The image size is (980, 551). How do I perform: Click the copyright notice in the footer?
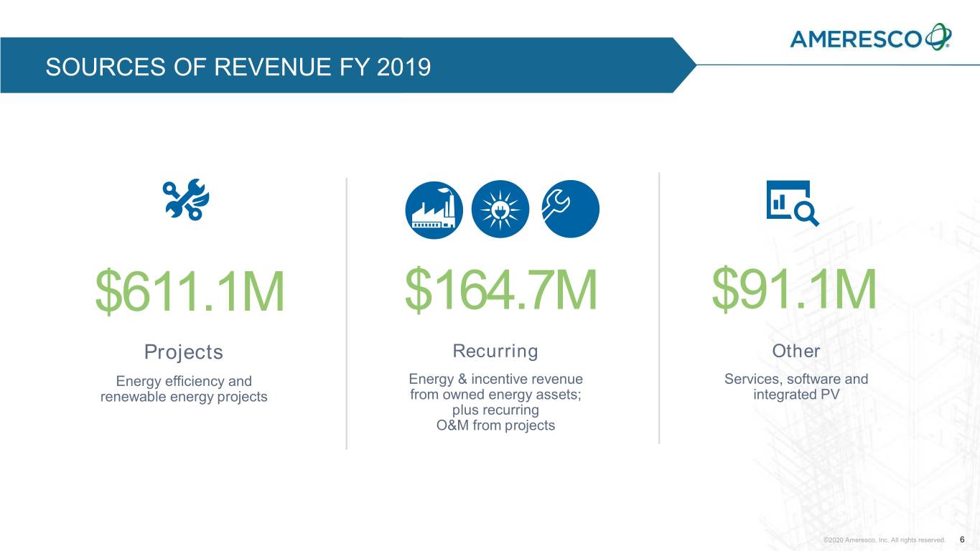(884, 539)
